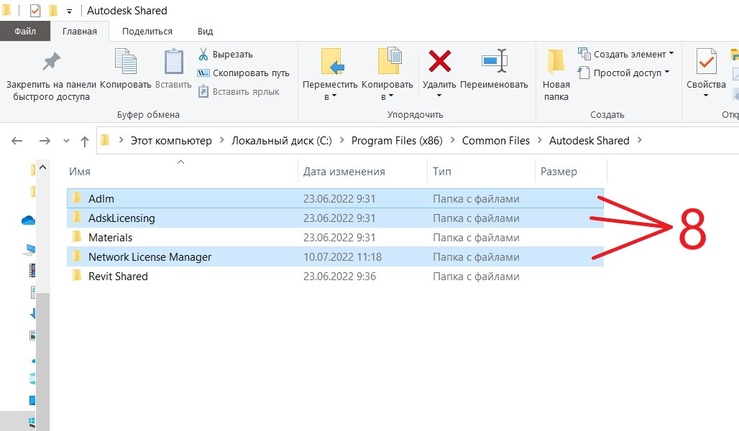Click quick access toolbar properties checkmark icon
The height and width of the screenshot is (431, 739).
[35, 10]
